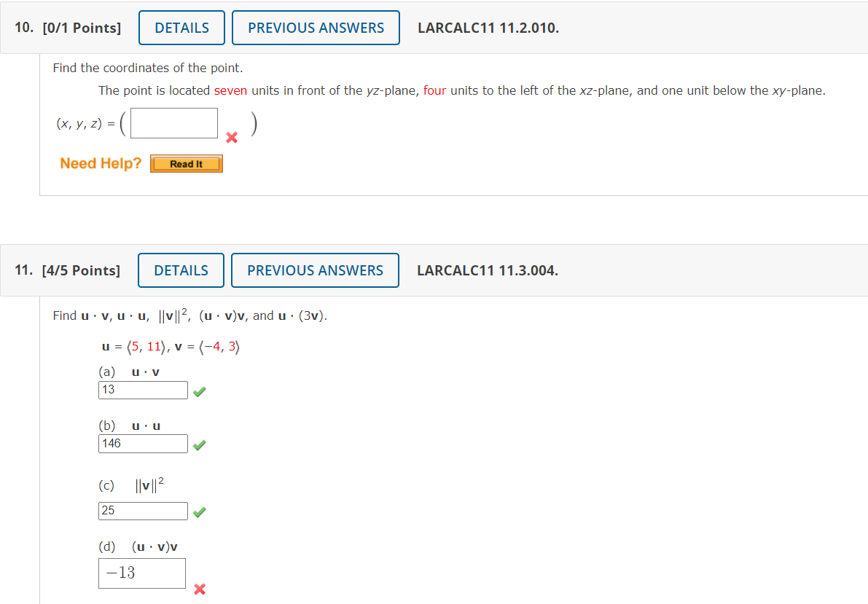Click the Read It help icon button

186,163
